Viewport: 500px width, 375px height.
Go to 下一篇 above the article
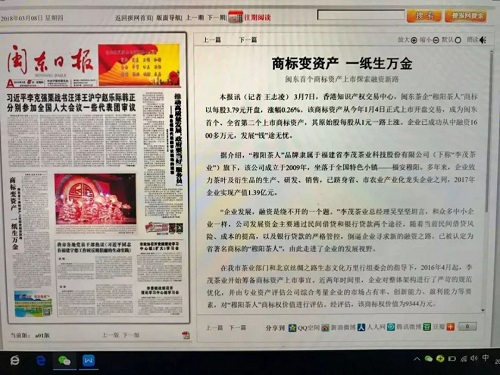248,40
